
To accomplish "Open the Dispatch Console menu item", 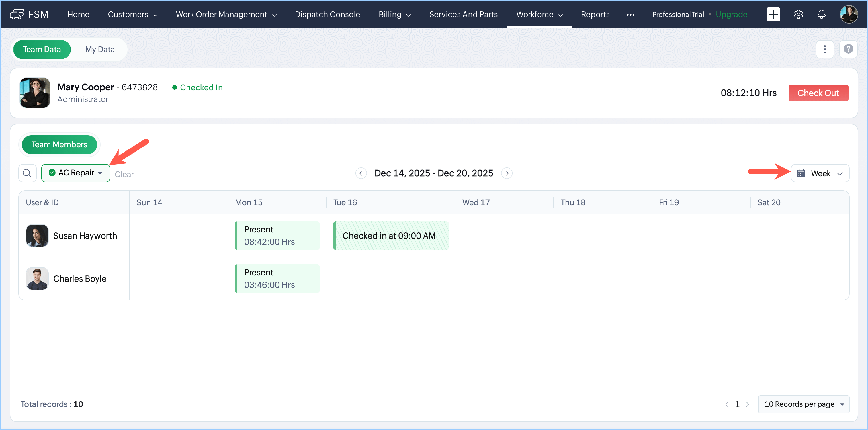I will pos(327,14).
